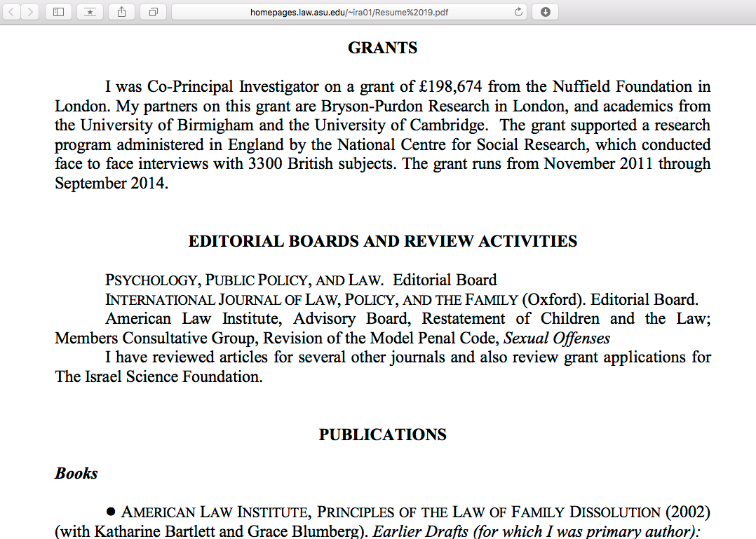756x539 pixels.
Task: Click the italic Books subheading
Action: pyautogui.click(x=76, y=474)
